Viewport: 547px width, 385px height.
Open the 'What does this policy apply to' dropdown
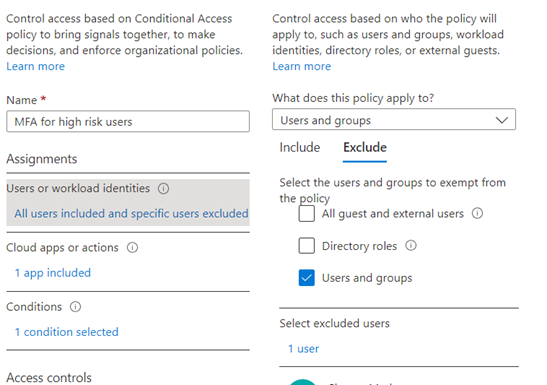point(394,119)
